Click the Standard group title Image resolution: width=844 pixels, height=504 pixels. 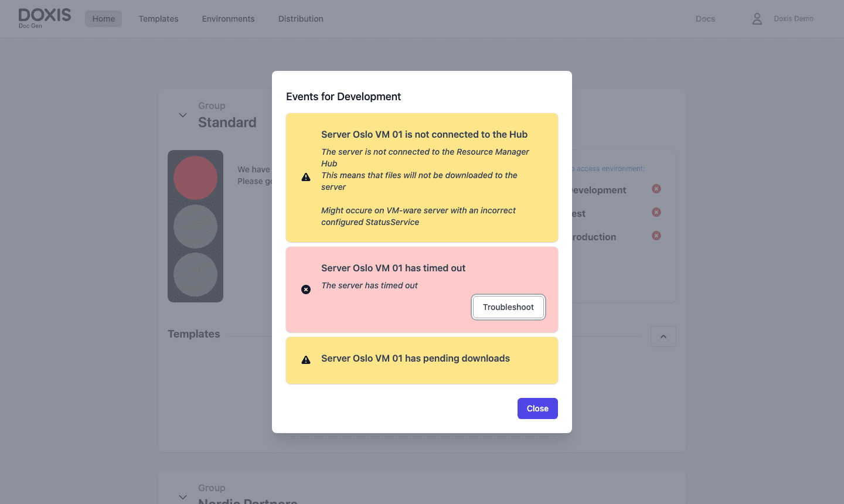point(227,122)
